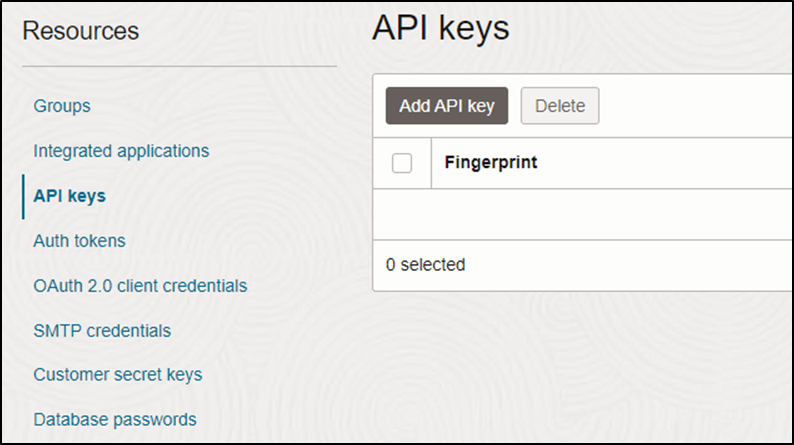The image size is (794, 445).
Task: Open the Groups resource link
Action: 62,106
